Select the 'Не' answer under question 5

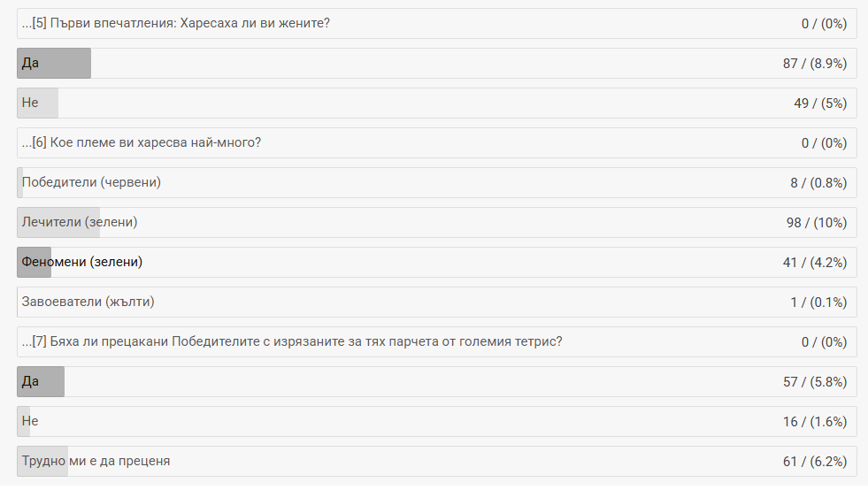click(x=31, y=103)
